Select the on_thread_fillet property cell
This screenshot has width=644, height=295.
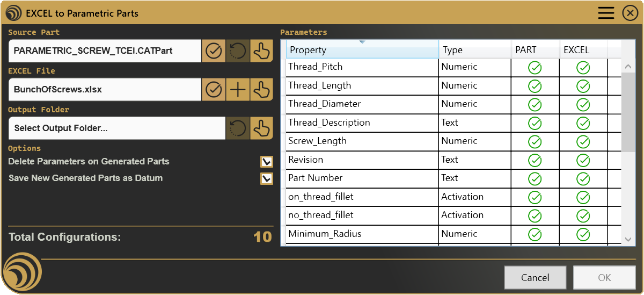tap(362, 197)
